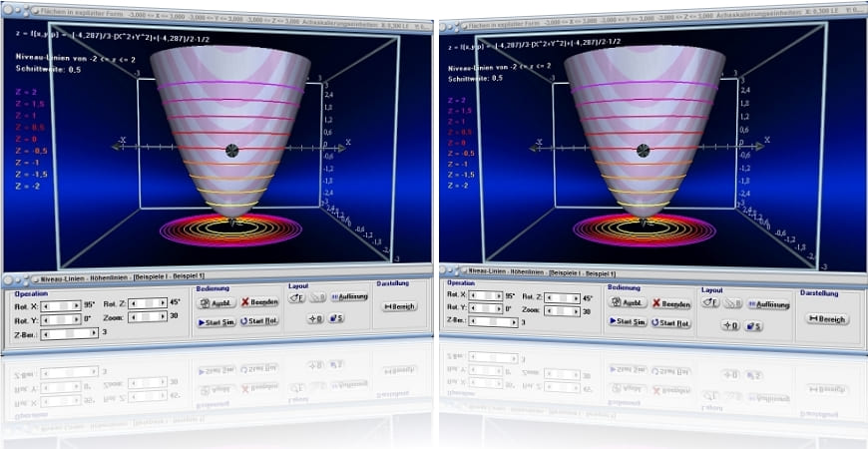Click Beenden button in right window
Screen dimensions: 868x449
671,304
